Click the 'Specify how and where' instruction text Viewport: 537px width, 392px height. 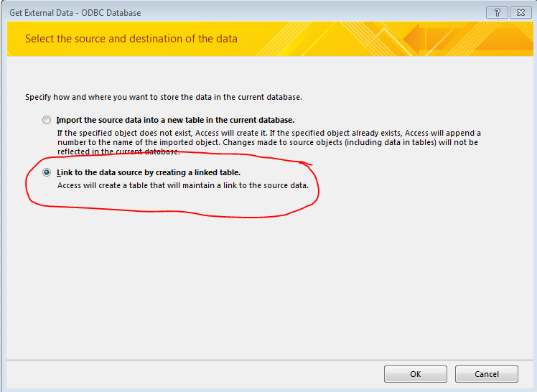pos(164,97)
